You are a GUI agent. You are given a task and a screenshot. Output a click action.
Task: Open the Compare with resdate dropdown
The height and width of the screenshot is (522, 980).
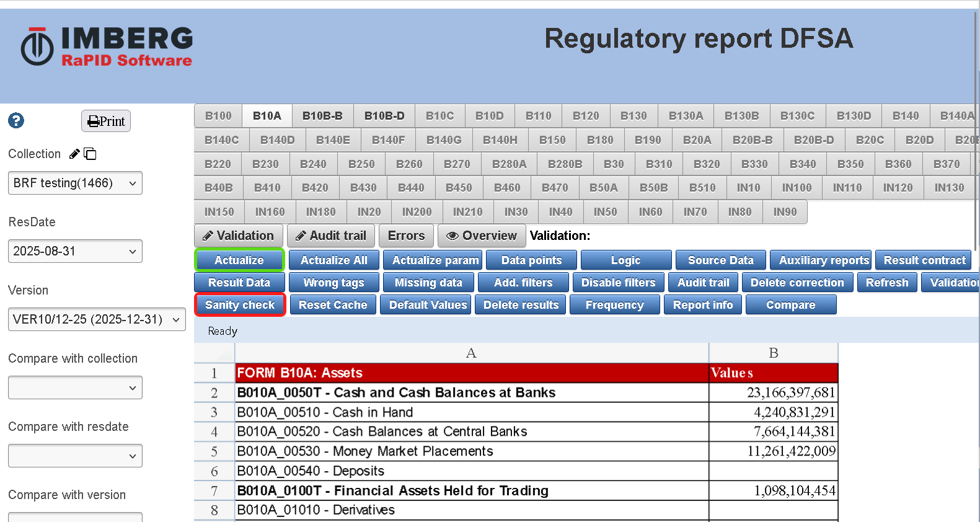(75, 456)
